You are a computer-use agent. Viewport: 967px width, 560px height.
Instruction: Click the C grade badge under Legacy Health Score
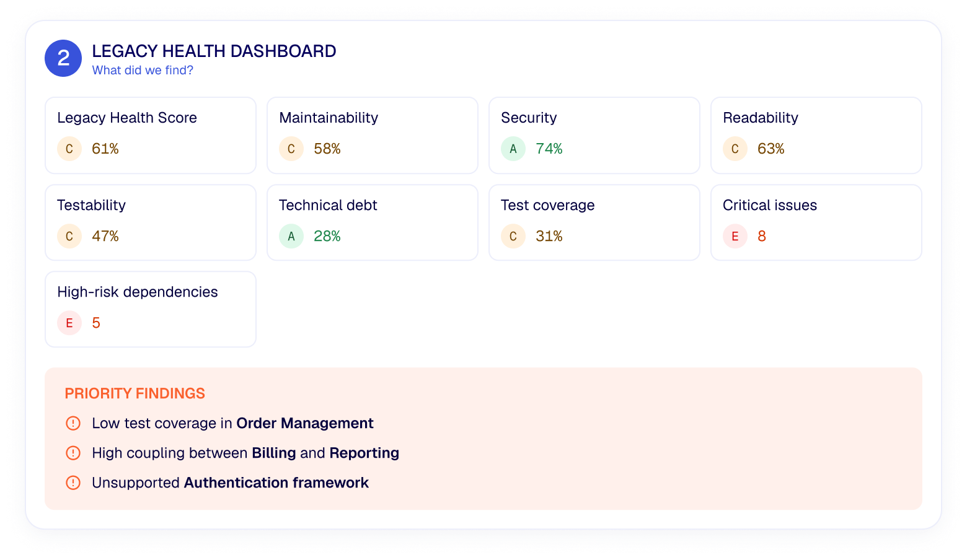pyautogui.click(x=69, y=149)
